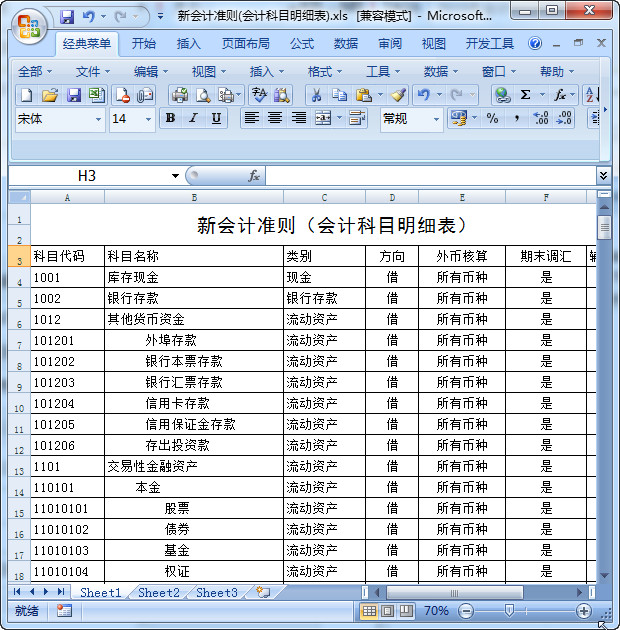The image size is (620, 630).
Task: Click Decrease Decimal icon
Action: coord(564,118)
